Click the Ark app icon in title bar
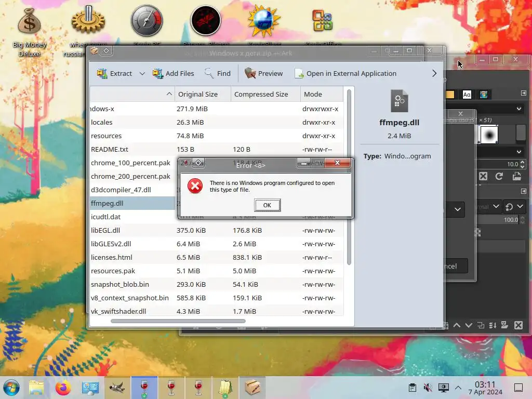Screen dimensions: 532x399 [x=94, y=51]
